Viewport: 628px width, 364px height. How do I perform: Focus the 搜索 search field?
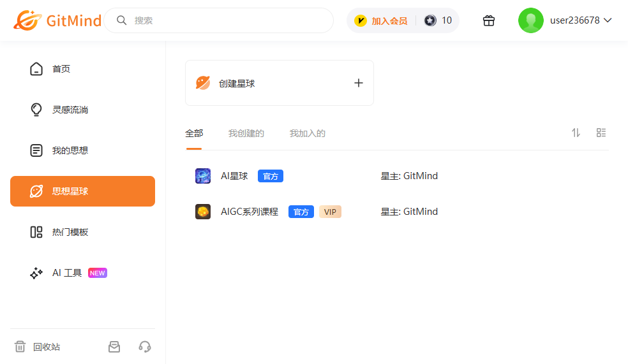point(219,20)
